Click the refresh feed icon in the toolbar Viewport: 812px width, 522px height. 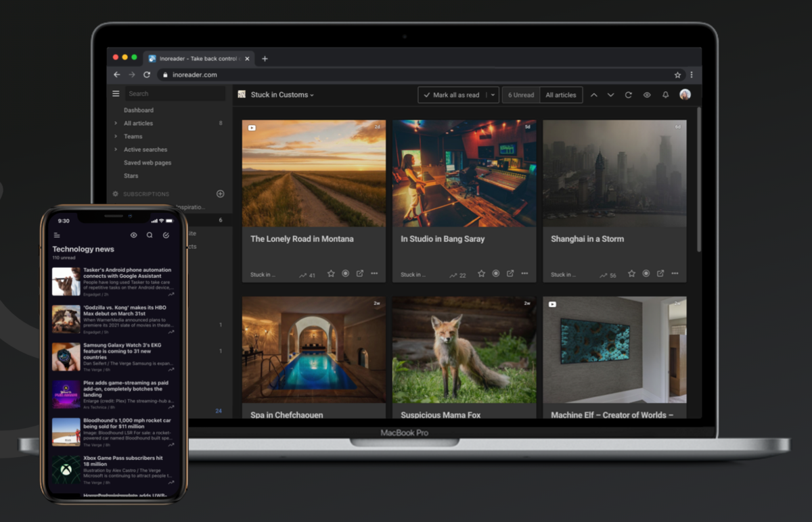tap(629, 95)
